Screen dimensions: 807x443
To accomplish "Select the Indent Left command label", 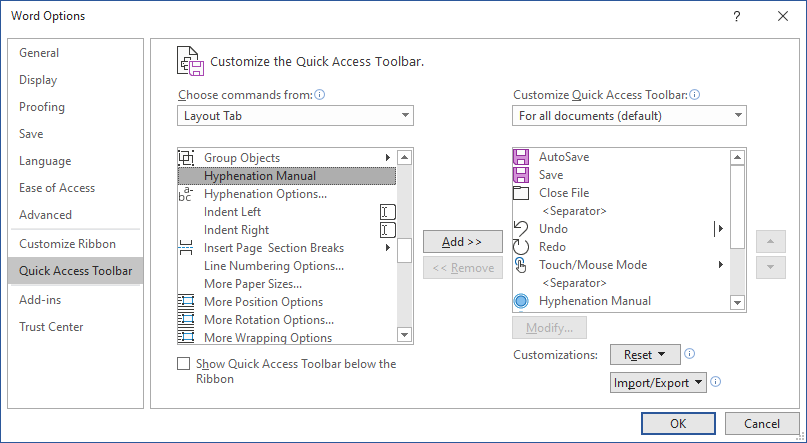I will 233,212.
